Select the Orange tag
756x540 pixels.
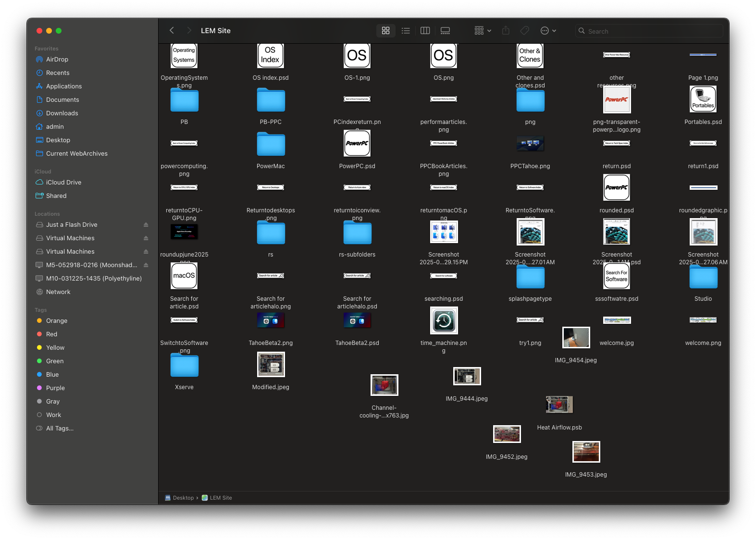point(56,321)
